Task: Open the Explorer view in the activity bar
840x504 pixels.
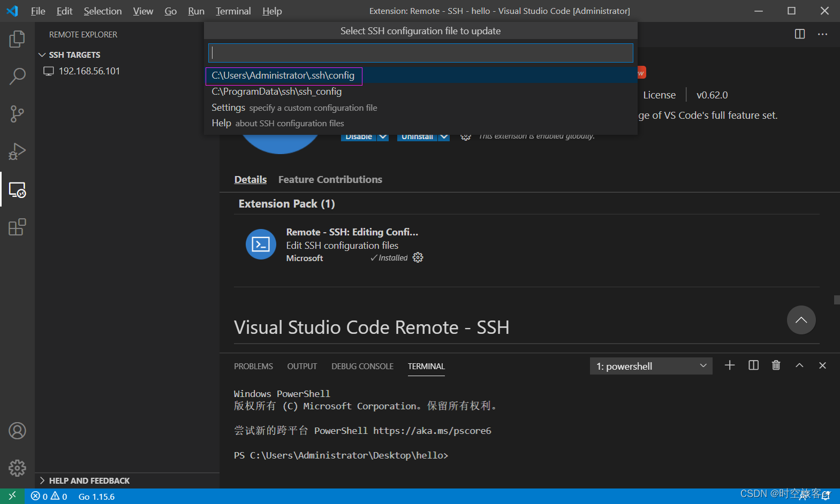Action: tap(17, 39)
